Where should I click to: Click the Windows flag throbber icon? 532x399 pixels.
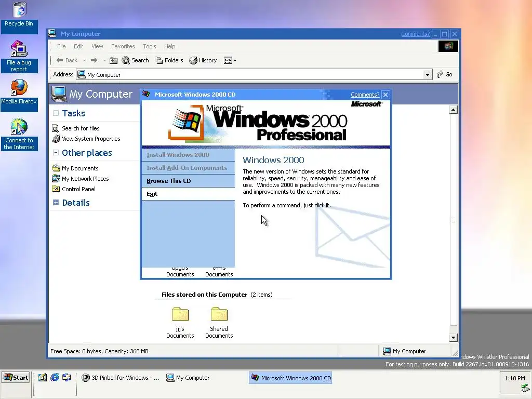click(x=448, y=46)
